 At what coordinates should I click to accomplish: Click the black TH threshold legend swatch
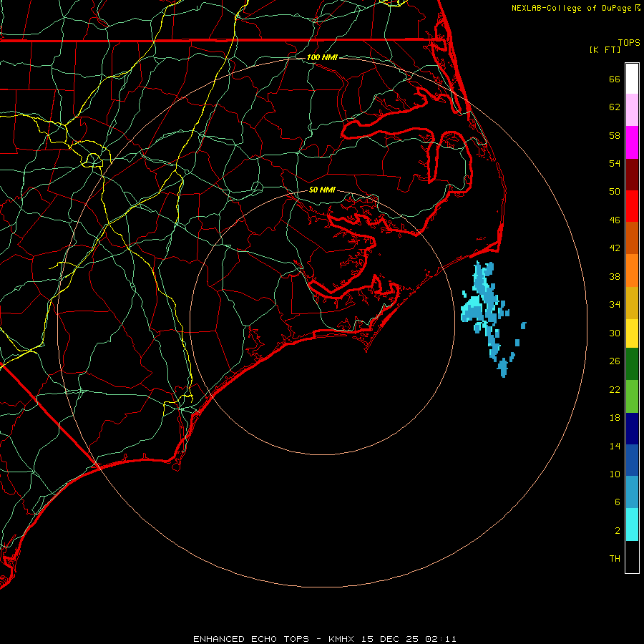tap(632, 557)
